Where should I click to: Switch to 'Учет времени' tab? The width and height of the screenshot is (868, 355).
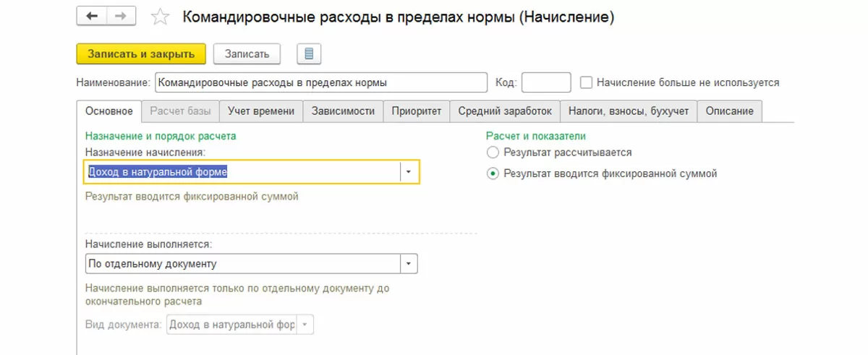click(260, 111)
